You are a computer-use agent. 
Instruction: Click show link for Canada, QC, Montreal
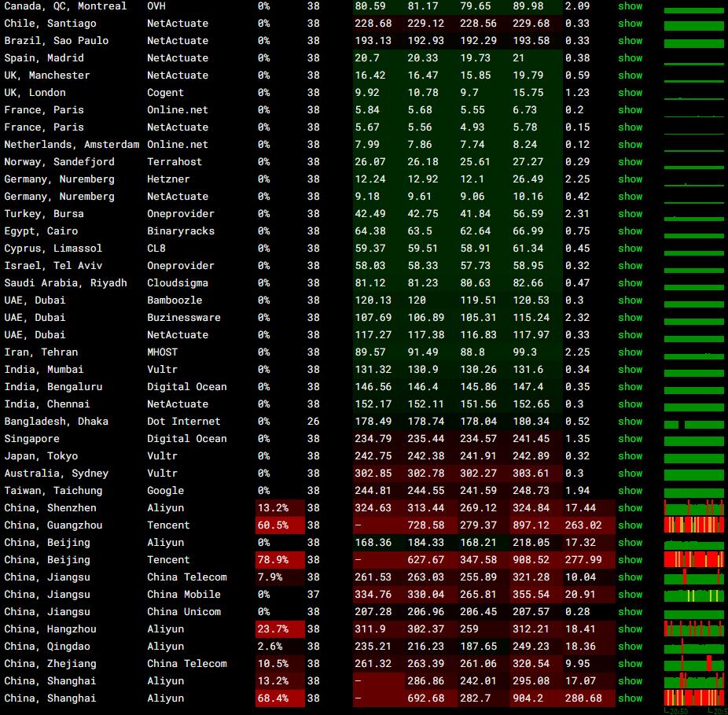pos(630,6)
